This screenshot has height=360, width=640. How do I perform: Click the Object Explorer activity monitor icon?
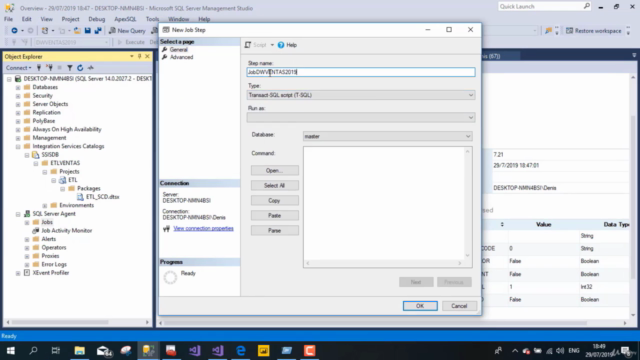pyautogui.click(x=91, y=68)
